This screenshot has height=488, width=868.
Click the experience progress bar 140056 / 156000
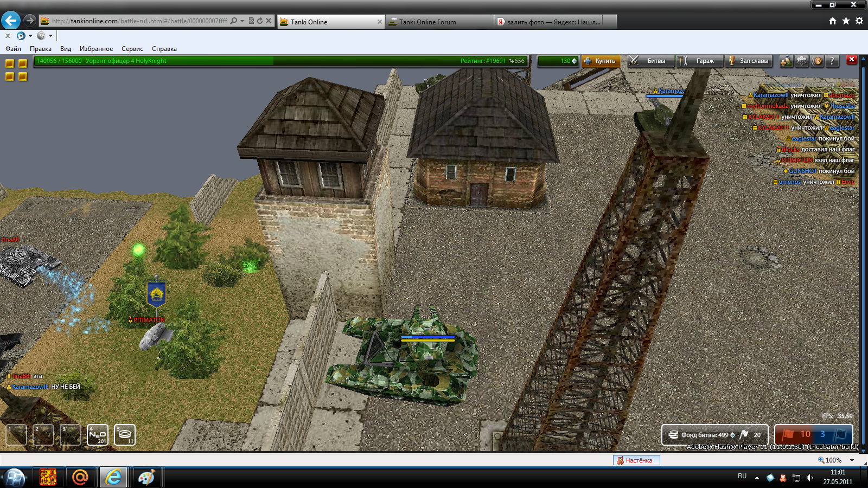tap(280, 61)
